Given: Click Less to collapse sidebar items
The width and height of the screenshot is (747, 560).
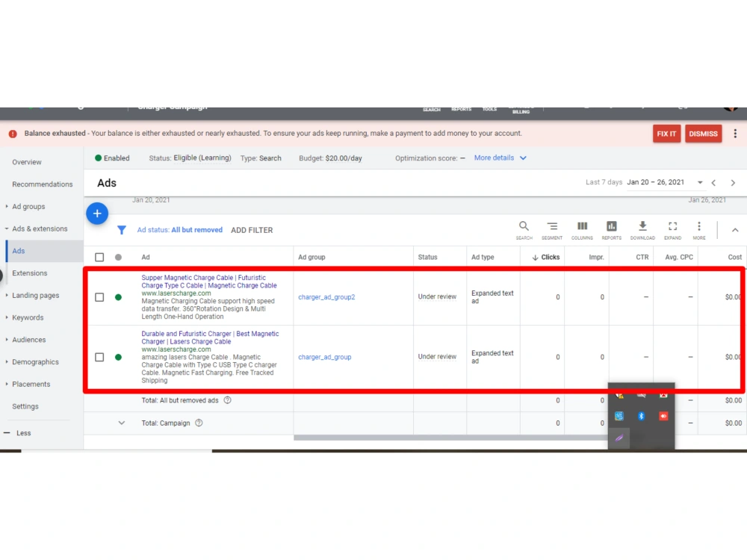Looking at the screenshot, I should pyautogui.click(x=23, y=433).
